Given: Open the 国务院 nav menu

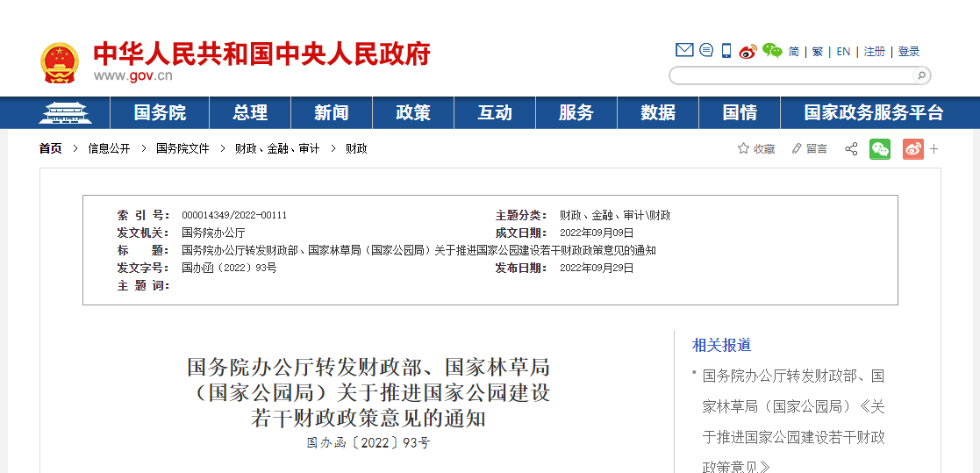Looking at the screenshot, I should coord(160,112).
